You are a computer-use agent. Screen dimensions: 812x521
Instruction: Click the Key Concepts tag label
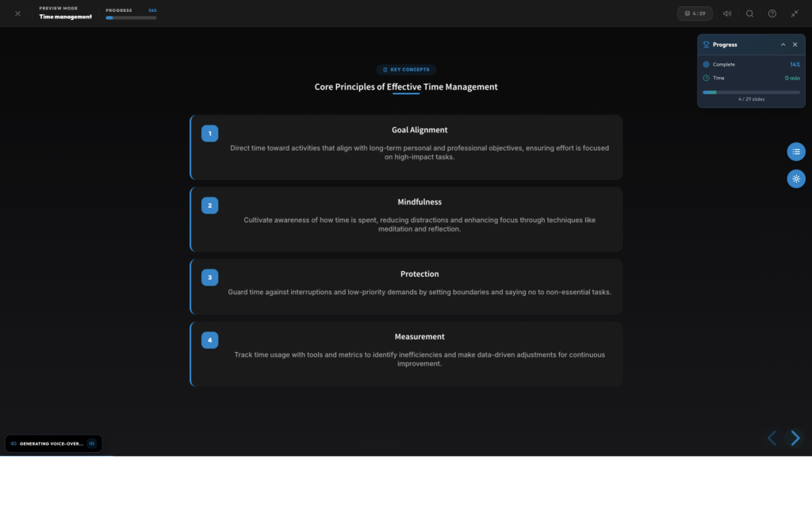coord(406,70)
